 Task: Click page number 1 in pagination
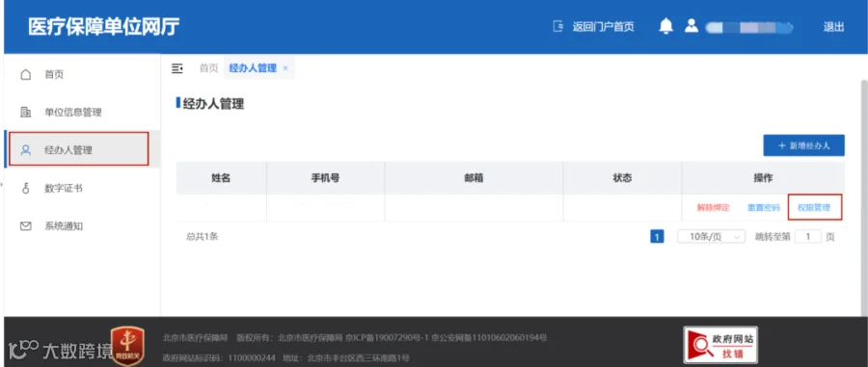point(657,237)
